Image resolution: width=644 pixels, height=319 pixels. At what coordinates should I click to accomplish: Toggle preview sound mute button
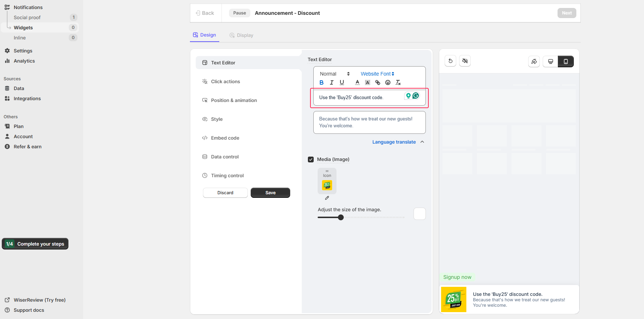[x=465, y=61]
